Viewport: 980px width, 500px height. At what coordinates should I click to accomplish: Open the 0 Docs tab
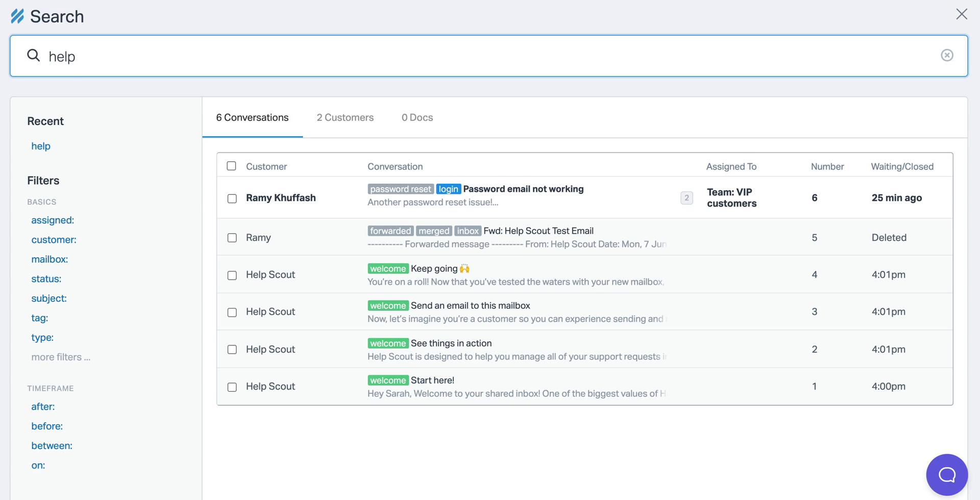pos(417,117)
